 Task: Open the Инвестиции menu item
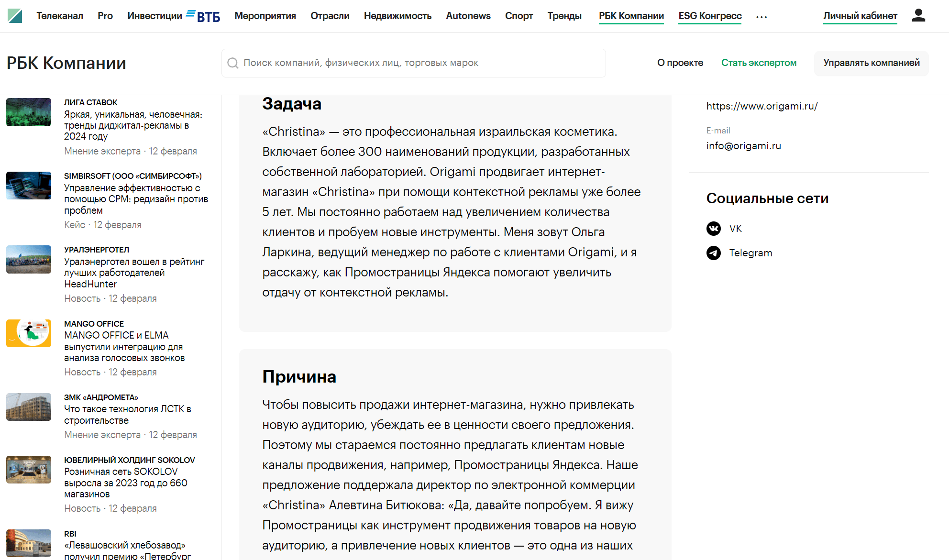tap(154, 16)
